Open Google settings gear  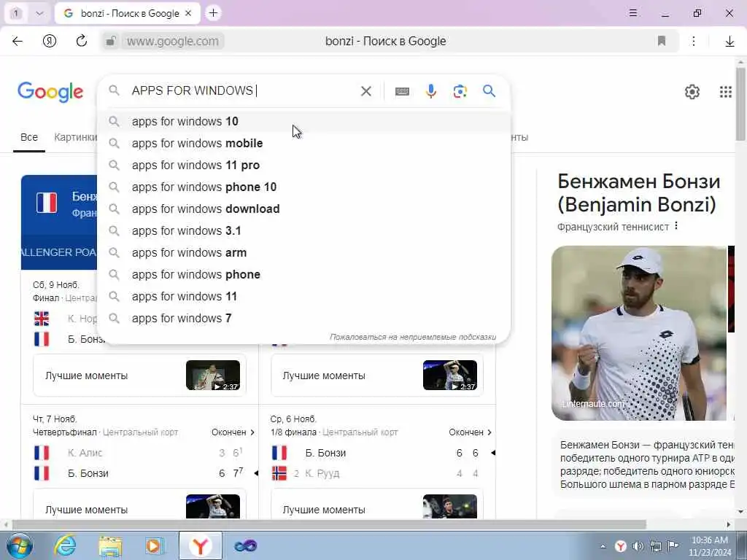tap(692, 91)
